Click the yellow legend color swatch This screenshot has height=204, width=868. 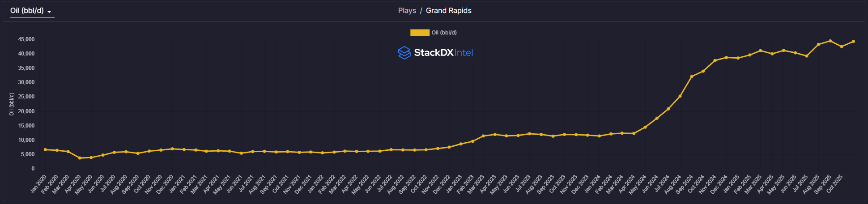pos(419,33)
